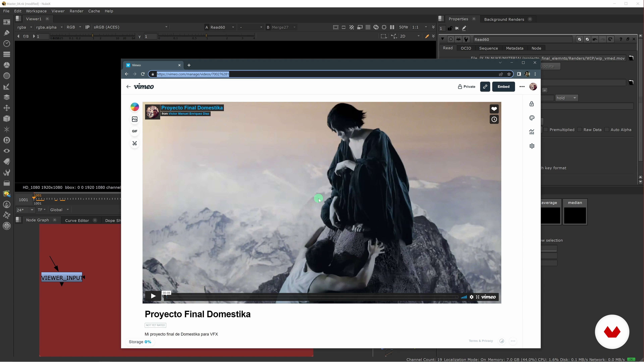Open the Time nodes clock icon
The height and width of the screenshot is (362, 644).
(x=7, y=43)
